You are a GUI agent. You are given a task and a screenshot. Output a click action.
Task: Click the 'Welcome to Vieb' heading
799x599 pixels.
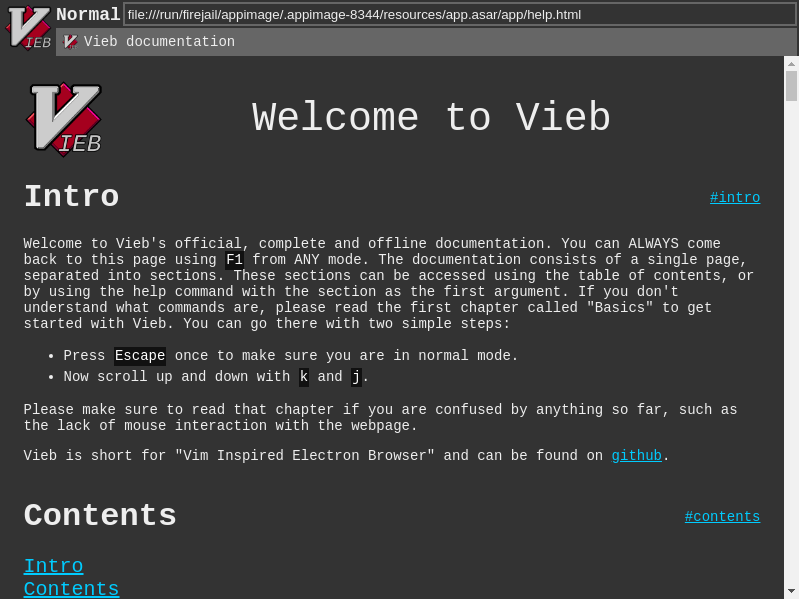[x=431, y=117]
